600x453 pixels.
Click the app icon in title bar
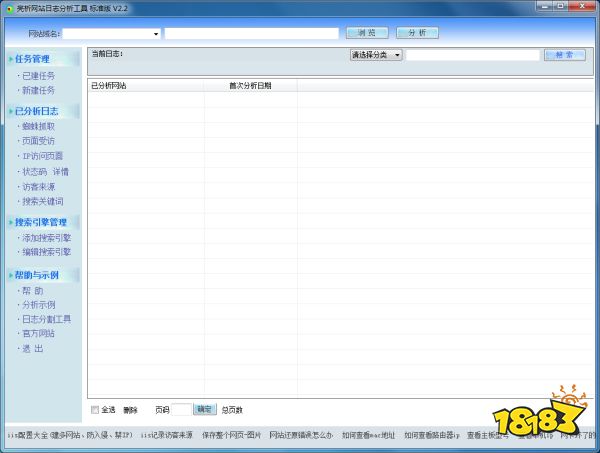point(9,7)
